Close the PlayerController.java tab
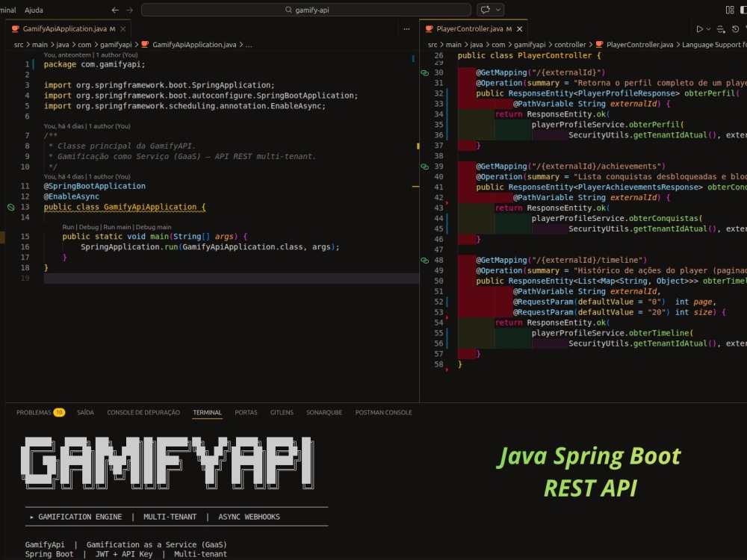This screenshot has width=747, height=560. (x=520, y=29)
